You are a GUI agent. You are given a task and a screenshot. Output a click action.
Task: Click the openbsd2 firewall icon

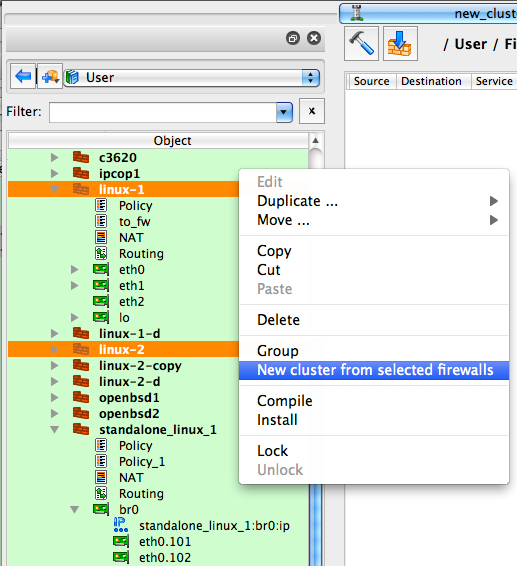(x=81, y=413)
